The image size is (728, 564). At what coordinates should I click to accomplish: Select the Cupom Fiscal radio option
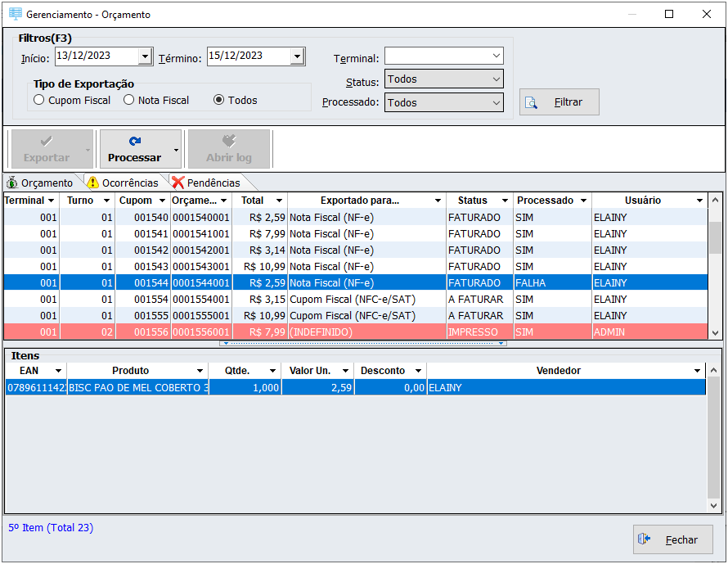tap(39, 101)
